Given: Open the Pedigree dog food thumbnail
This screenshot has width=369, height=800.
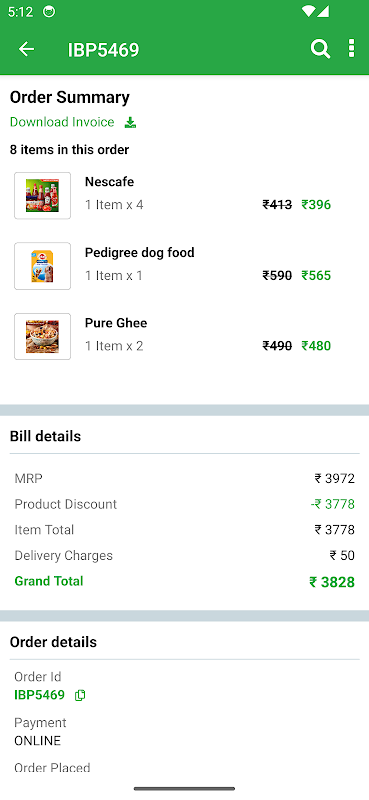Looking at the screenshot, I should (42, 266).
